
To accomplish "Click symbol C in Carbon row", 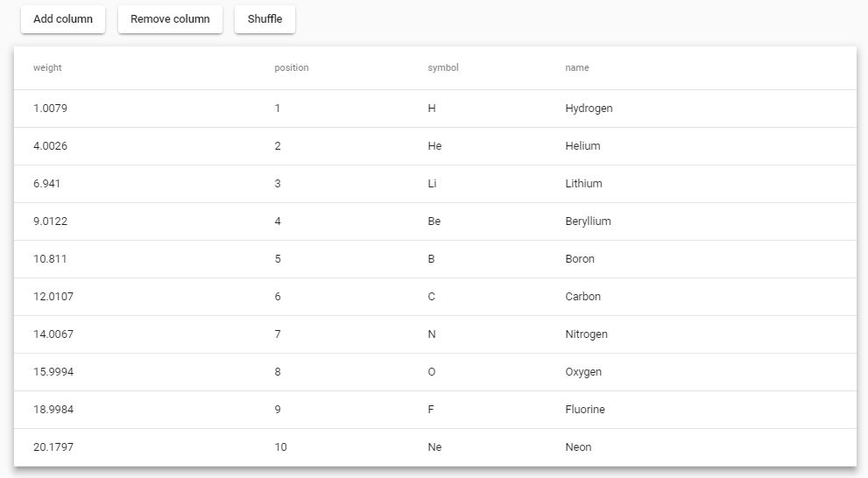I will [431, 297].
